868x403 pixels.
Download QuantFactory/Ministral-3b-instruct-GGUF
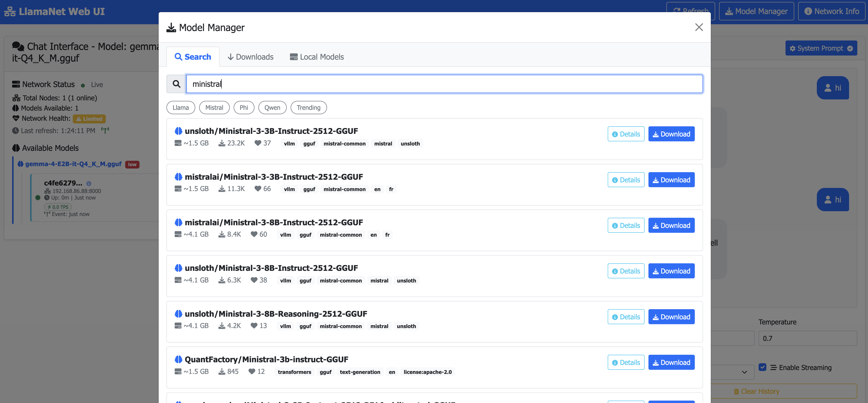point(671,362)
